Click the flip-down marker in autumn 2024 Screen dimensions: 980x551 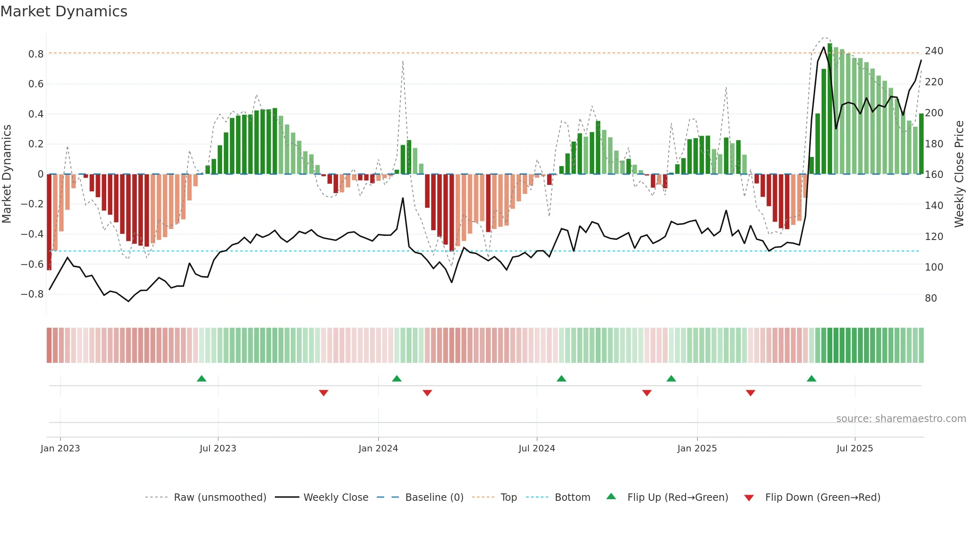tap(647, 393)
